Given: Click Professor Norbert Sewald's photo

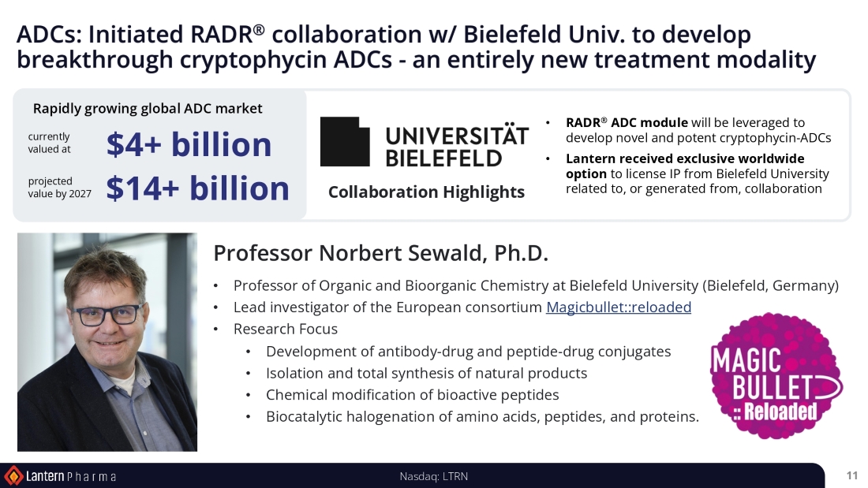Looking at the screenshot, I should pos(107,341).
